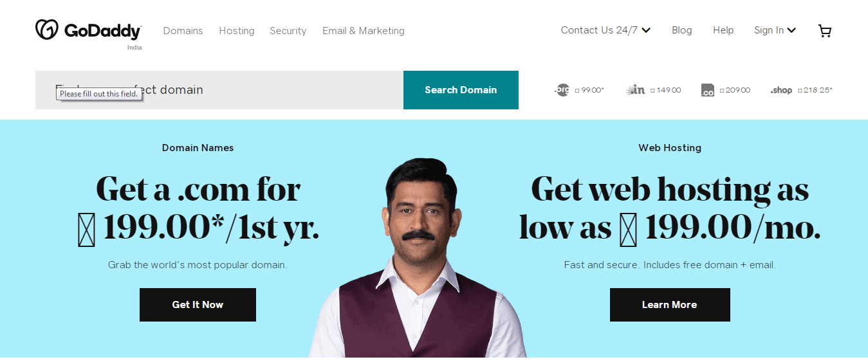Click the GoDaddy logo
868x364 pixels.
(88, 30)
